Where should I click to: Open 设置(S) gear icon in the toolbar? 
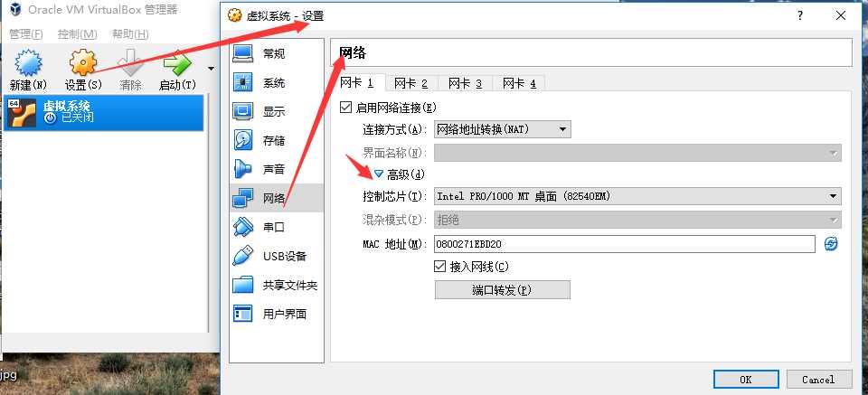[x=83, y=62]
